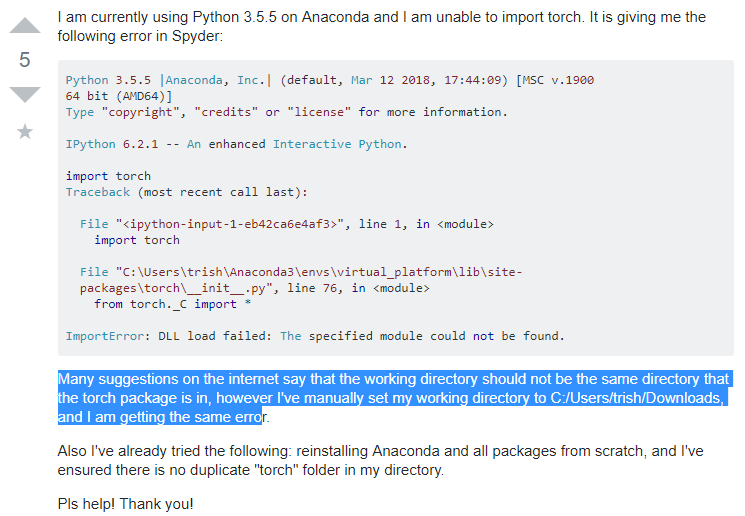Screen dimensions: 745x516
Task: Click the 'IPython 6.2.1' line in code
Action: click(x=236, y=144)
